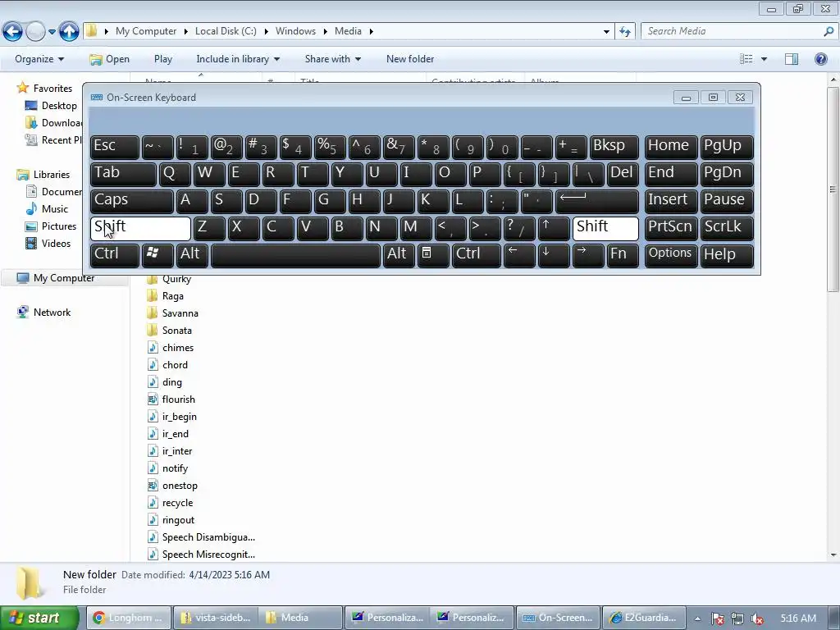Viewport: 840px width, 630px height.
Task: Click the red-flag Action Center tray icon
Action: click(x=717, y=619)
